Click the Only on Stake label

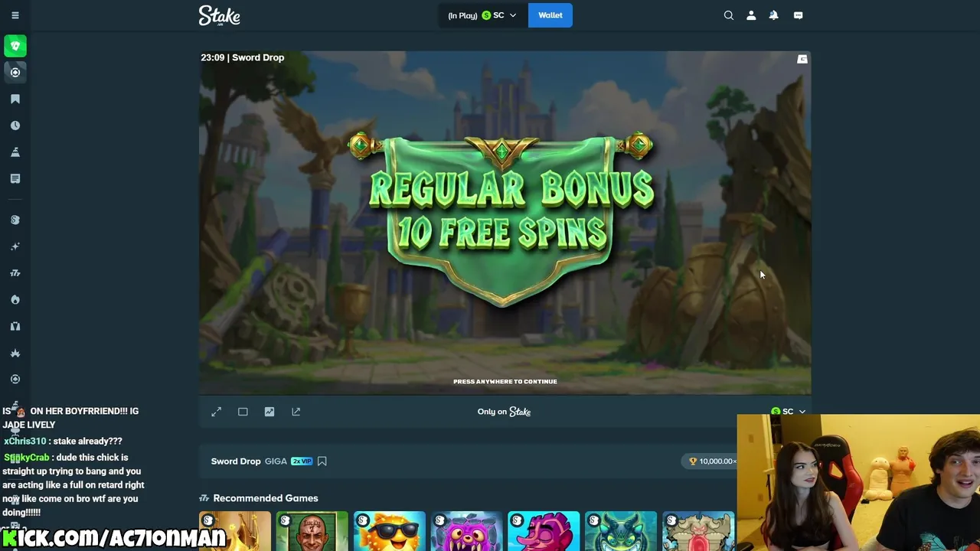tap(505, 412)
